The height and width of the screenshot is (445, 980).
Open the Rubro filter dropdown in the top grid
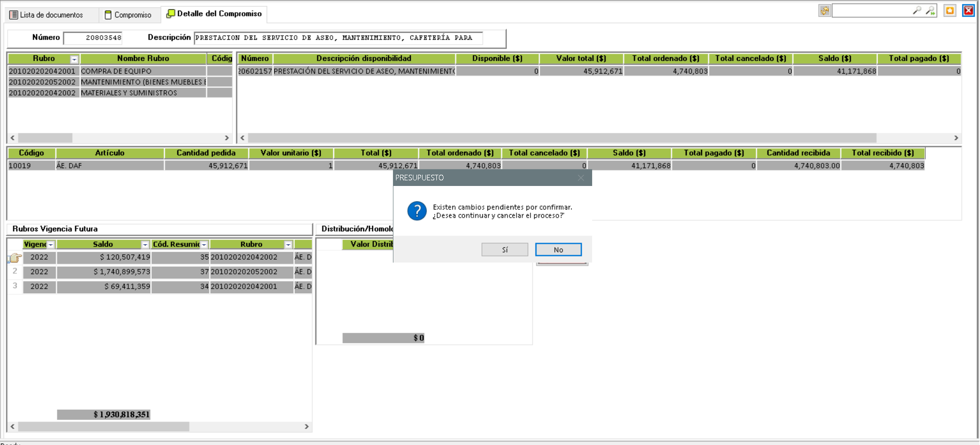tap(74, 59)
